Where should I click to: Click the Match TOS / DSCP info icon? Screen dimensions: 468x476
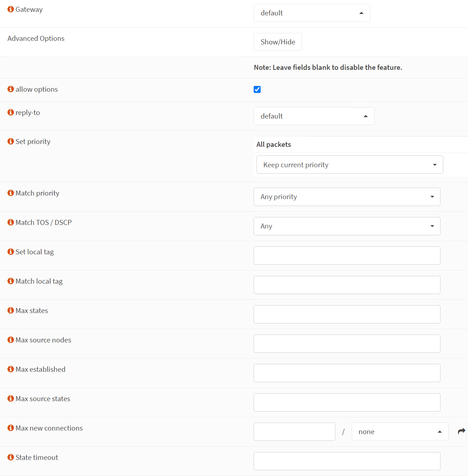[11, 222]
